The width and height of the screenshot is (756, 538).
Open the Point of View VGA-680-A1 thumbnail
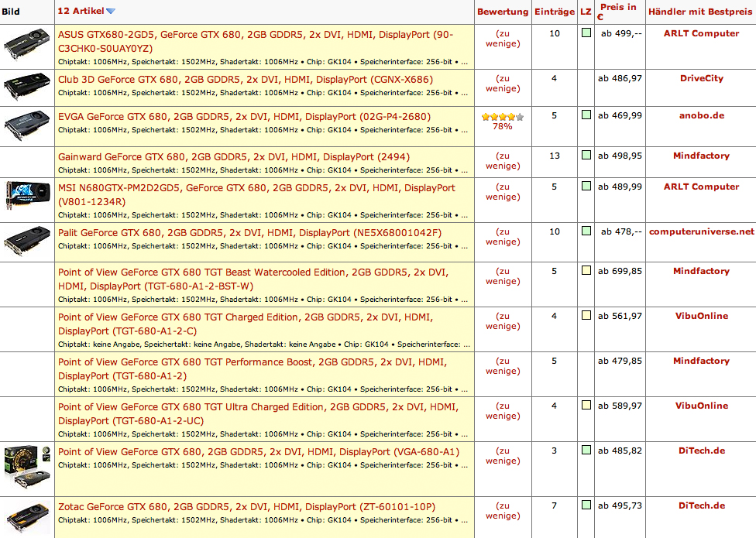(27, 468)
